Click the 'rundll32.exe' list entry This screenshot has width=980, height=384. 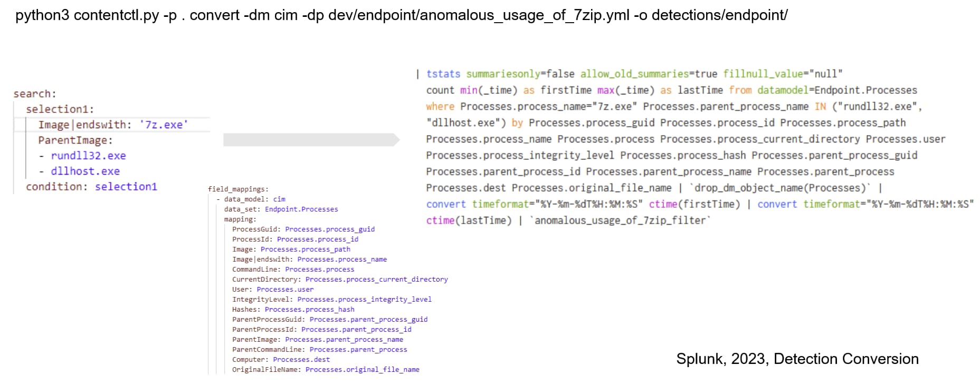coord(88,156)
